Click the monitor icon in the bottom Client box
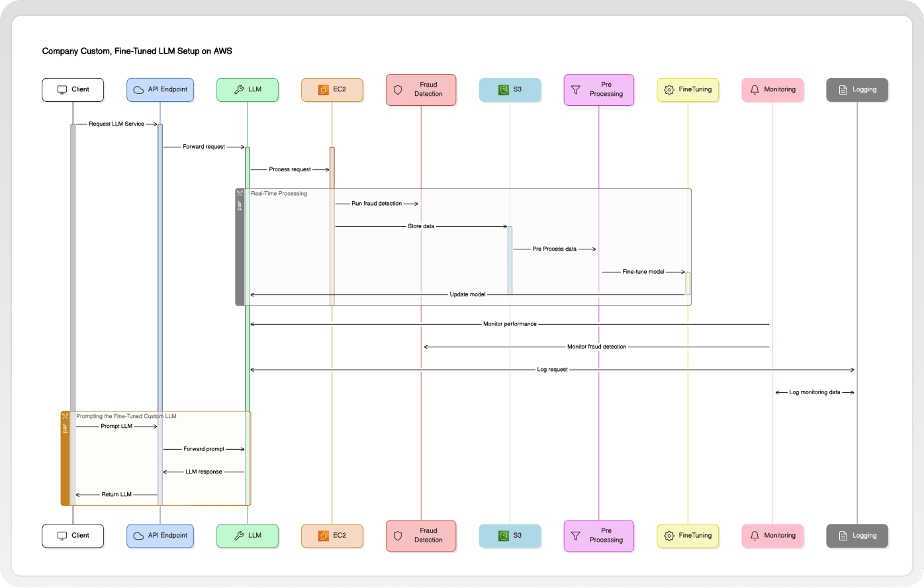This screenshot has height=588, width=924. coord(62,536)
